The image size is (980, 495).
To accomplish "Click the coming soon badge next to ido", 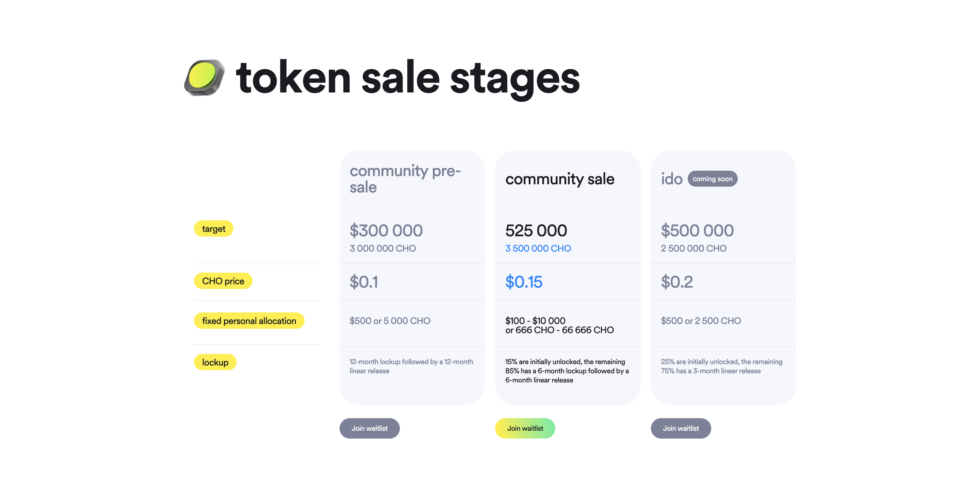I will [713, 178].
